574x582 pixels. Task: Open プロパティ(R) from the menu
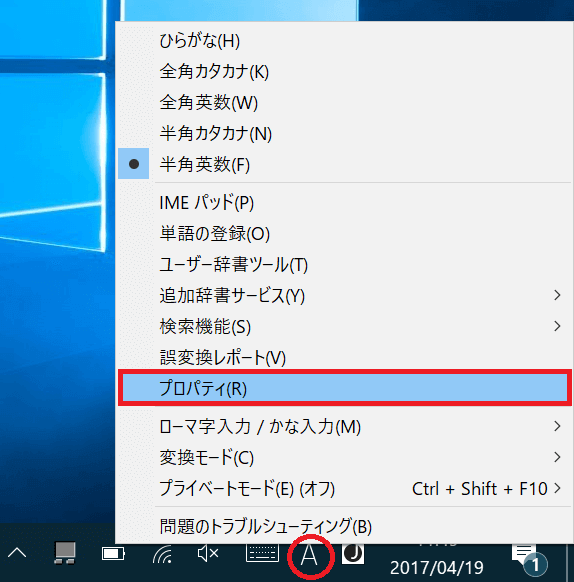(x=345, y=388)
